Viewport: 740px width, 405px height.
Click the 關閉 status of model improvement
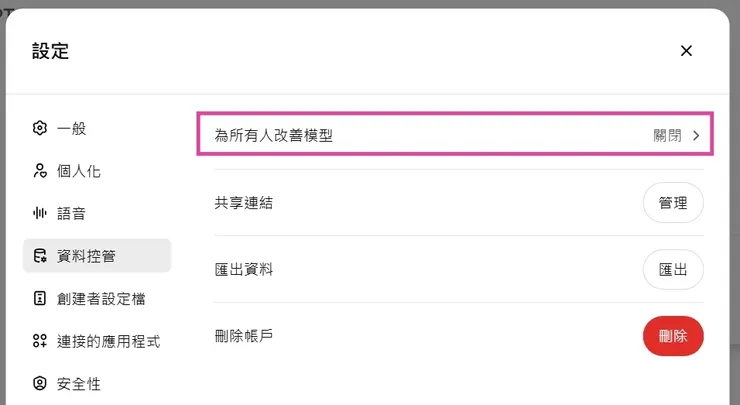667,135
